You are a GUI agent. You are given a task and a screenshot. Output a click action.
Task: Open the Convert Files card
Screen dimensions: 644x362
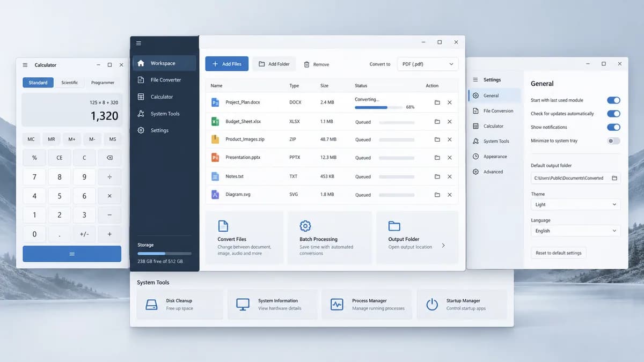[245, 237]
